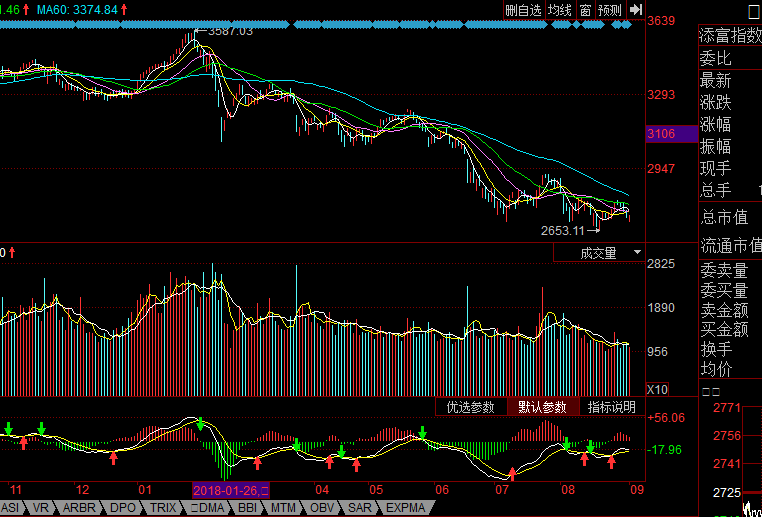This screenshot has height=517, width=762.
Task: Toggle the 均线 moving average display
Action: pos(560,10)
